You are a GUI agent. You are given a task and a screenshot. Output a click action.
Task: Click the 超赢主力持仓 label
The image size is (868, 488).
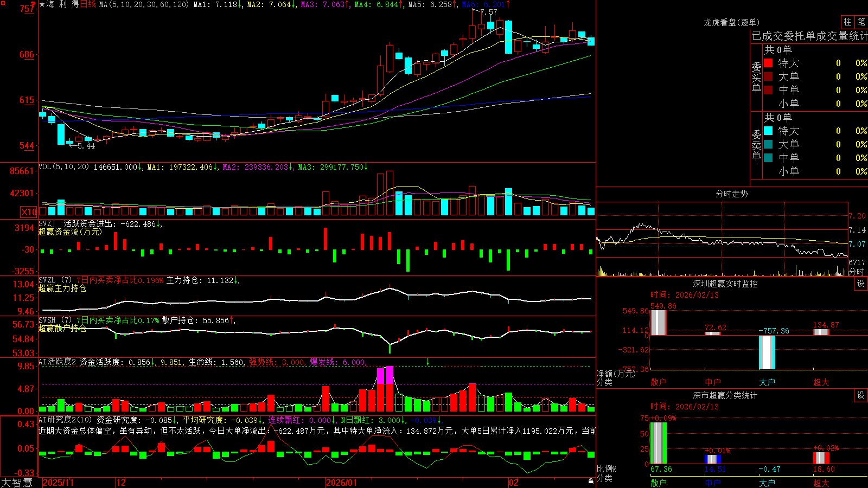(x=62, y=288)
